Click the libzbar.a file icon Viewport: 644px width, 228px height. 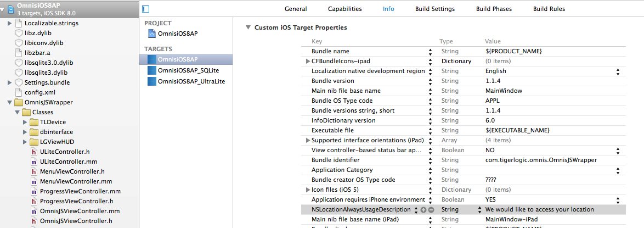[18, 53]
